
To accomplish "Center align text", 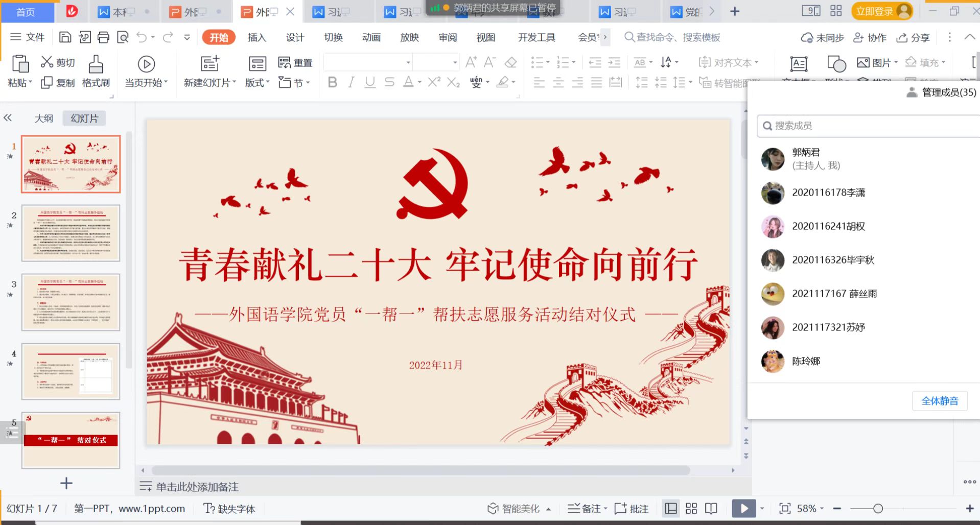I will click(x=558, y=82).
